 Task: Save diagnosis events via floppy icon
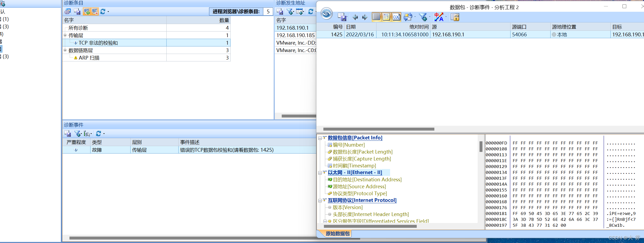[x=68, y=134]
